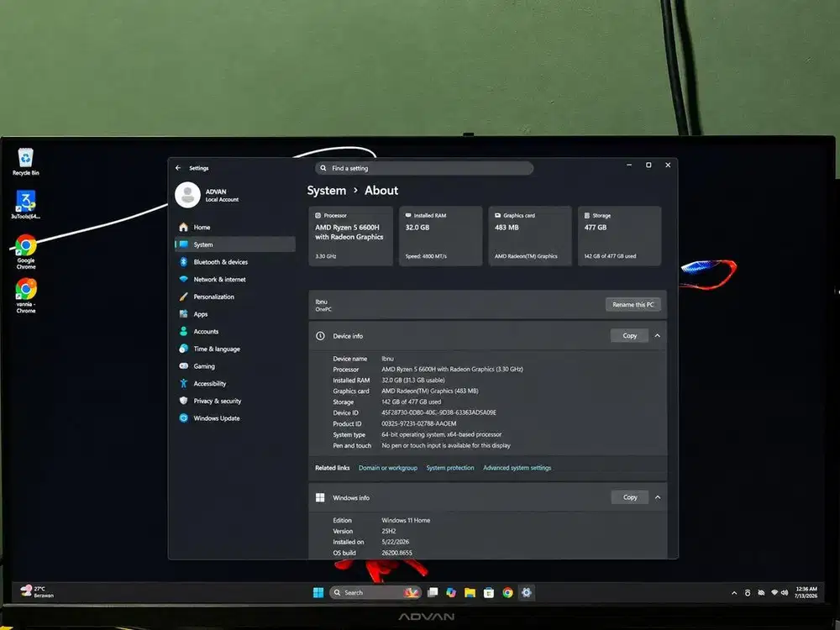Click the Find a setting search box
Viewport: 840px width, 630px height.
(423, 168)
